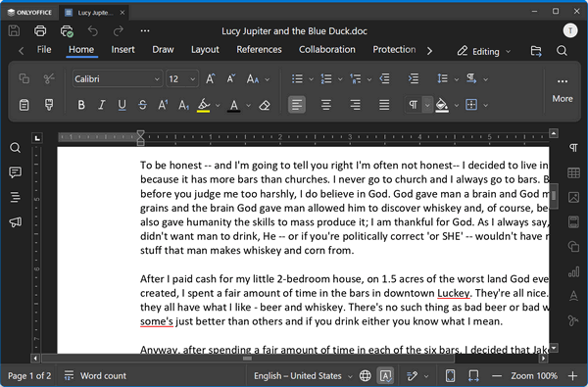
Task: Open the Editing mode dropdown
Action: (484, 51)
